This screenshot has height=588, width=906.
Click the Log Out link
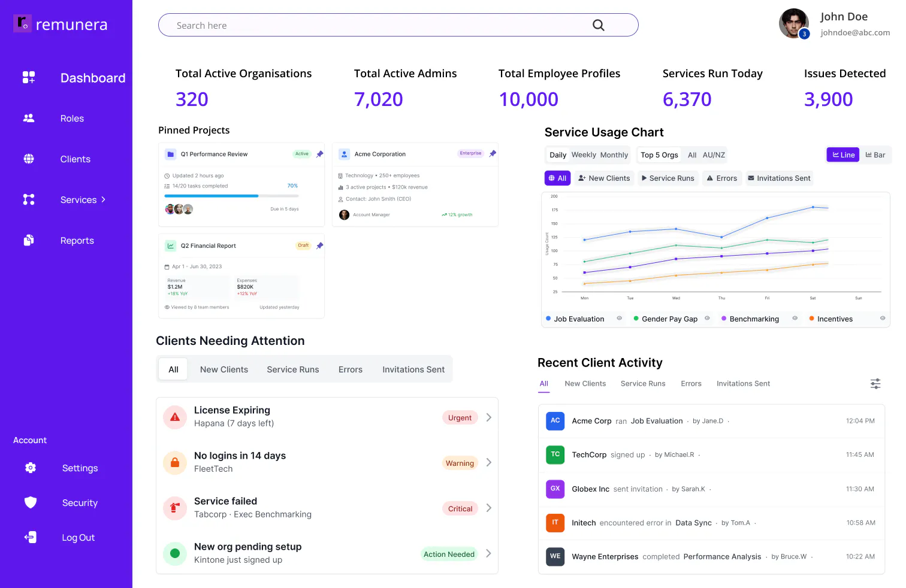(78, 537)
